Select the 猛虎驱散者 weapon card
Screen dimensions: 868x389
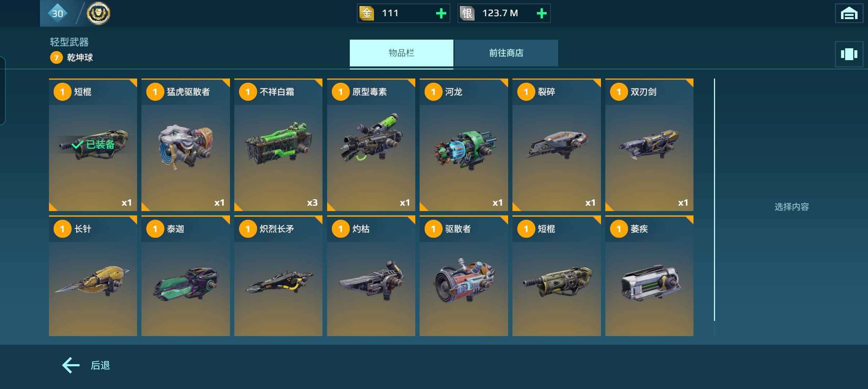(x=186, y=145)
